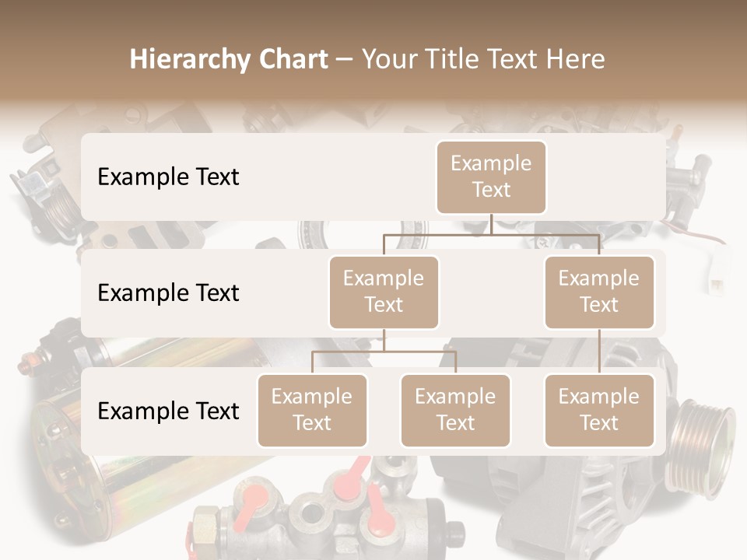Select the bottom-middle third-level box
This screenshot has width=747, height=560.
click(x=455, y=410)
